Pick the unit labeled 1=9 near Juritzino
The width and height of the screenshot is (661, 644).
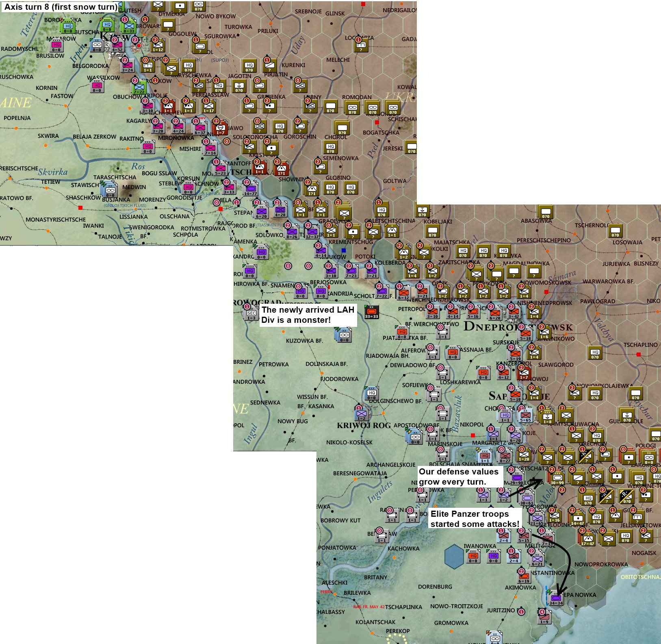(544, 617)
